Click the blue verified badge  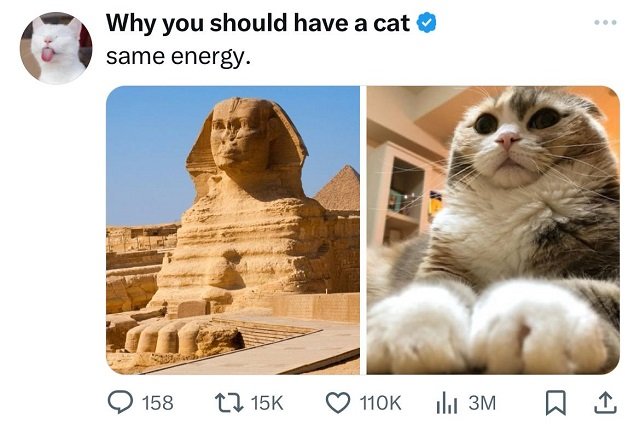click(426, 22)
